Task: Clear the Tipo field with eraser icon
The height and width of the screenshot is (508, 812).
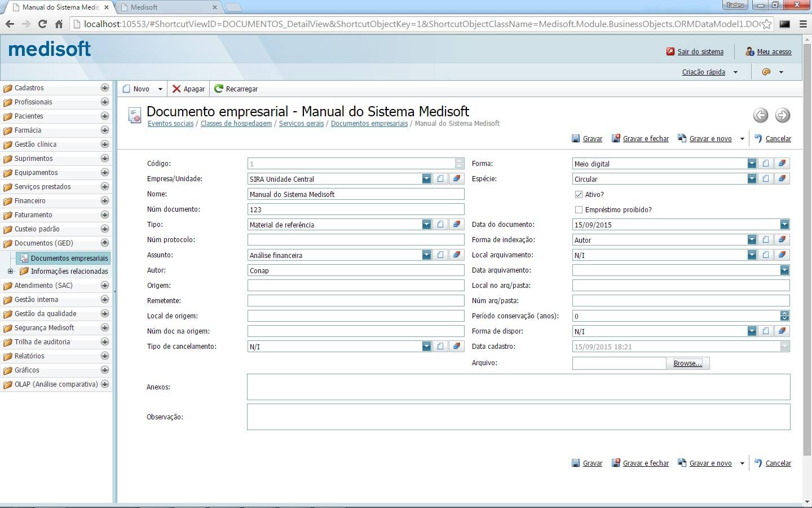Action: coord(457,224)
